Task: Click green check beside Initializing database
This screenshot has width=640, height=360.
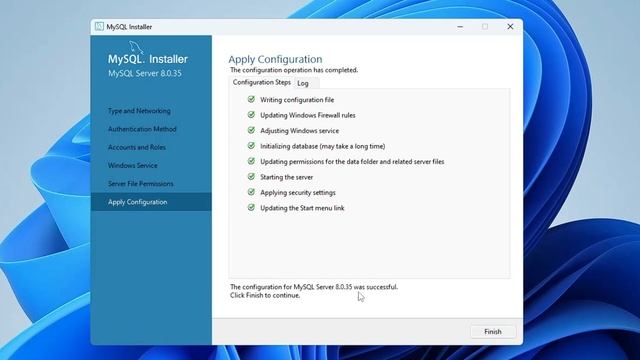Action: [x=251, y=146]
